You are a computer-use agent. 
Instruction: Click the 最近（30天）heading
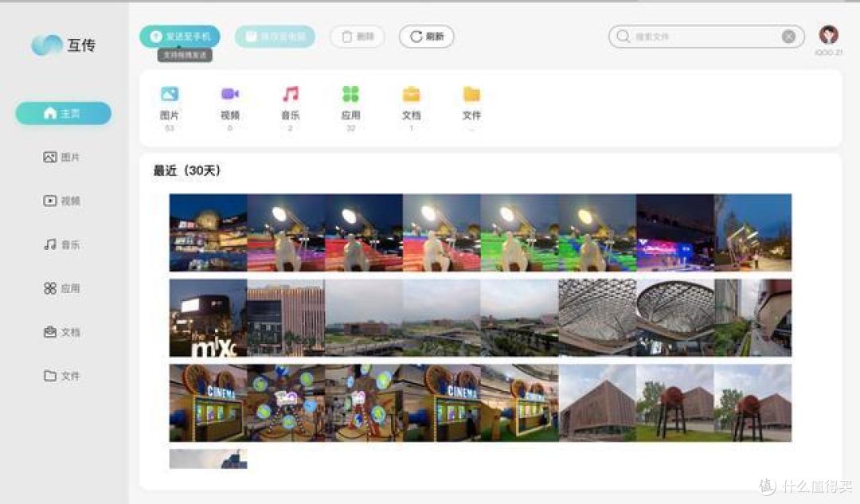point(187,170)
